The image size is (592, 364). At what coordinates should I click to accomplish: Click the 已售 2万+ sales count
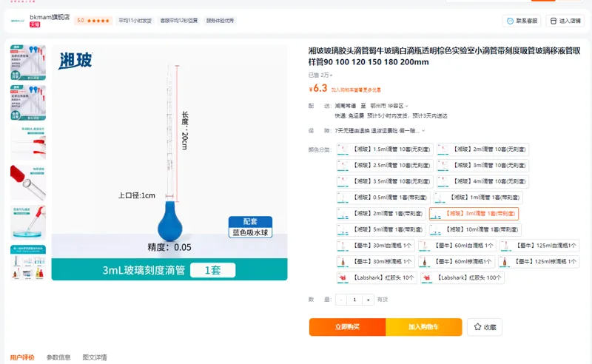point(320,75)
